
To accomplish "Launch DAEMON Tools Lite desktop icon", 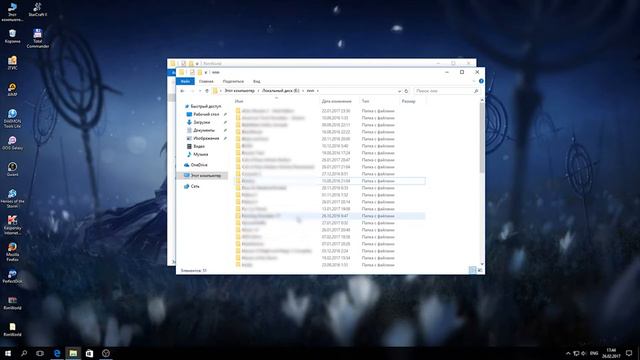I will (12, 118).
